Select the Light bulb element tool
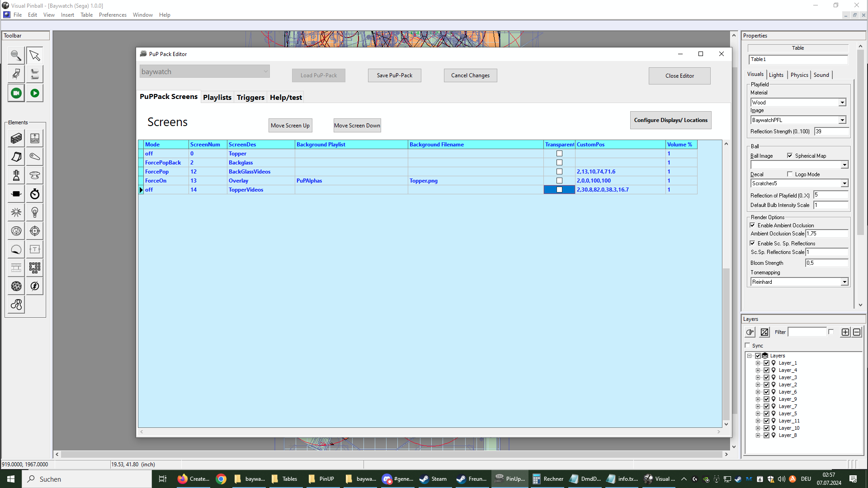The width and height of the screenshot is (868, 488). click(x=34, y=212)
